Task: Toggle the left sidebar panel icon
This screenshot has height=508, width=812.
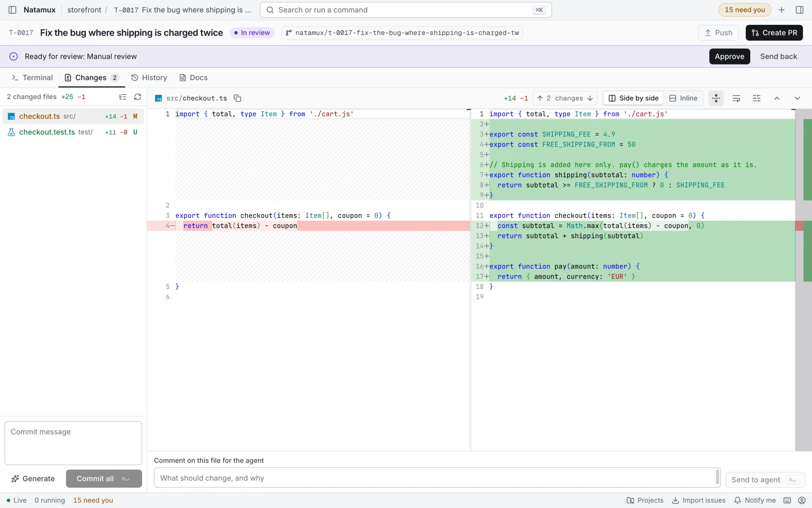Action: [x=12, y=10]
